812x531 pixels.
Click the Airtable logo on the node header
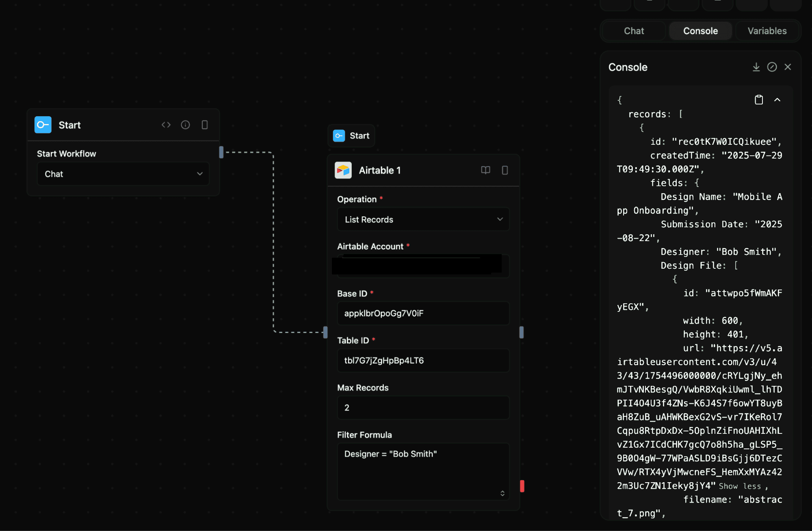(342, 170)
